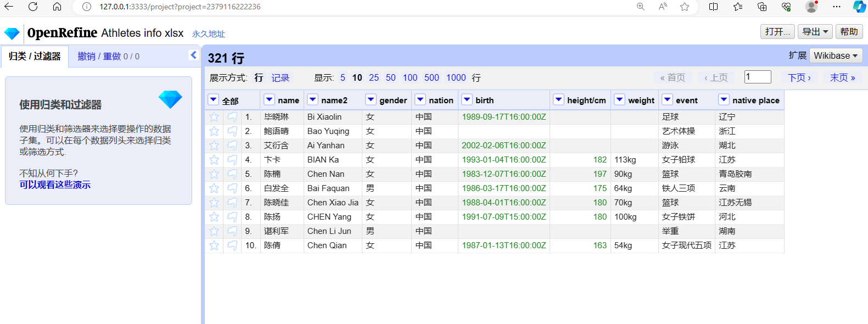Open Copilot sidebar icon
868x324 pixels.
coord(860,7)
